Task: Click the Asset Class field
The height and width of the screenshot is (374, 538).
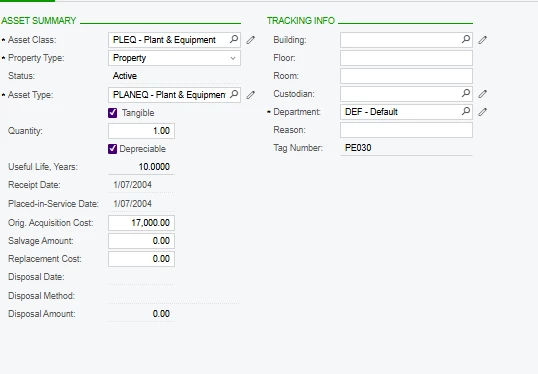Action: [174, 40]
